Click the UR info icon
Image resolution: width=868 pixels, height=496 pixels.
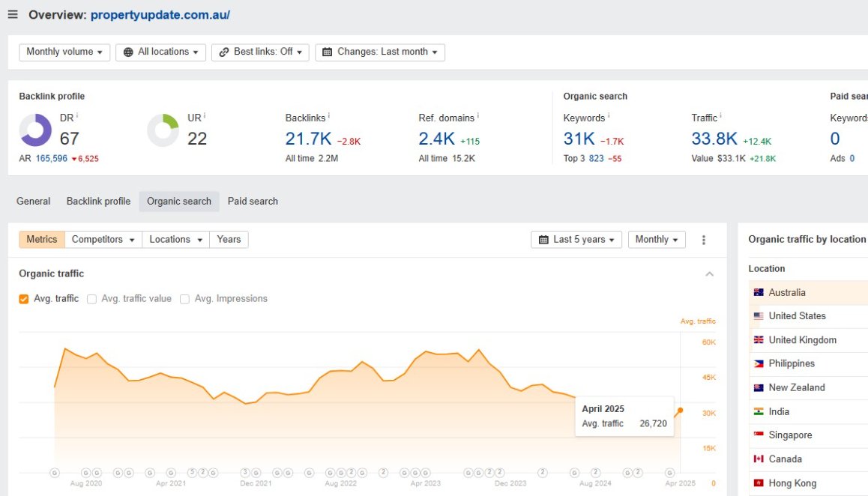(205, 115)
